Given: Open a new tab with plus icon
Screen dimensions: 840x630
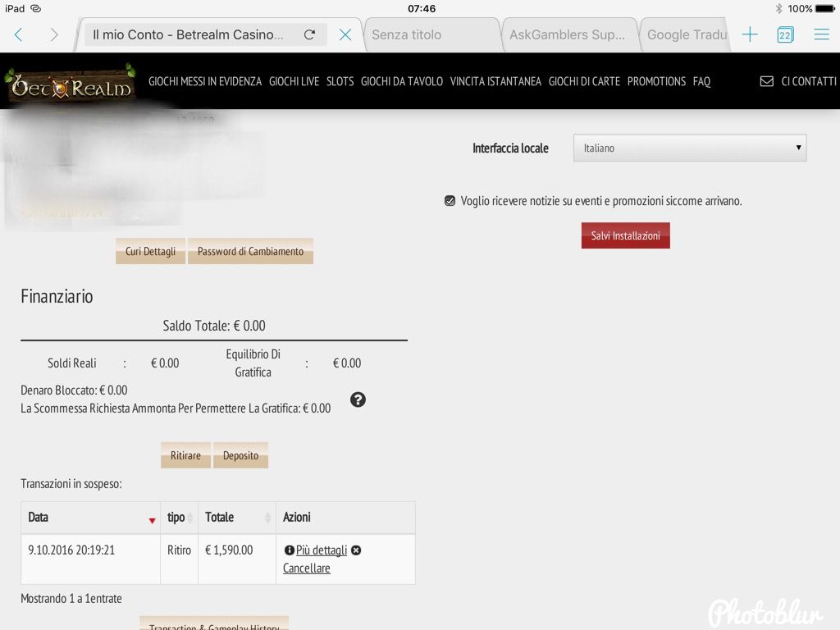Looking at the screenshot, I should pos(750,34).
